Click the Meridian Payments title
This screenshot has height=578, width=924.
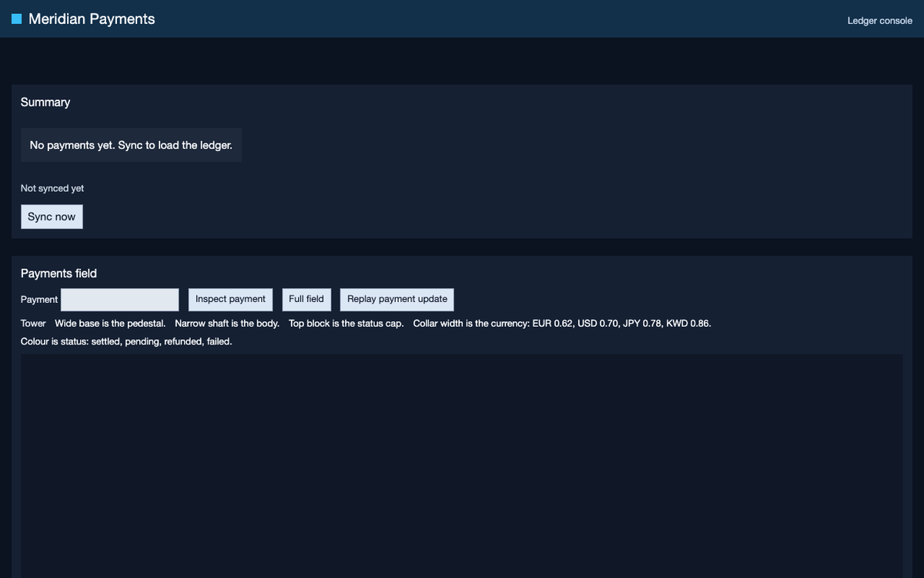(92, 18)
